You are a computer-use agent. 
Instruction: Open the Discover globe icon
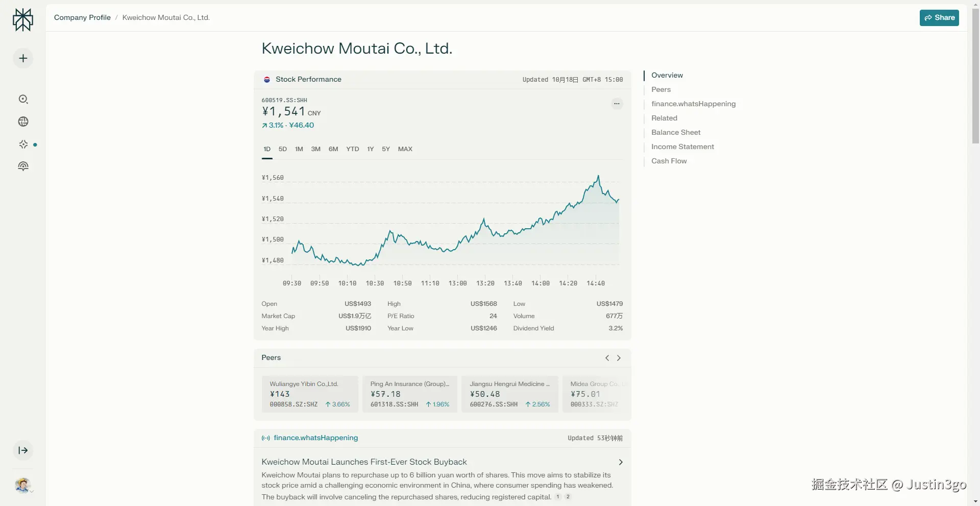pyautogui.click(x=23, y=122)
